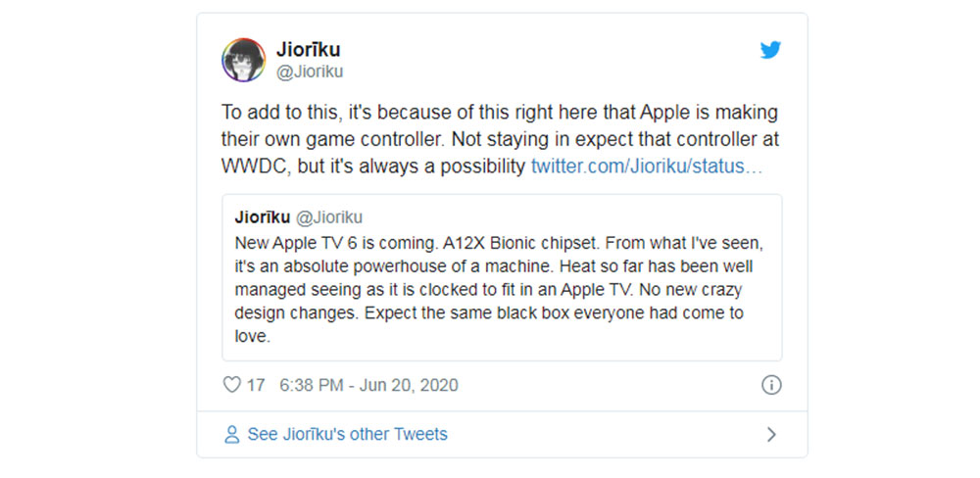Click the Jiorīku profile avatar picture

point(244,60)
